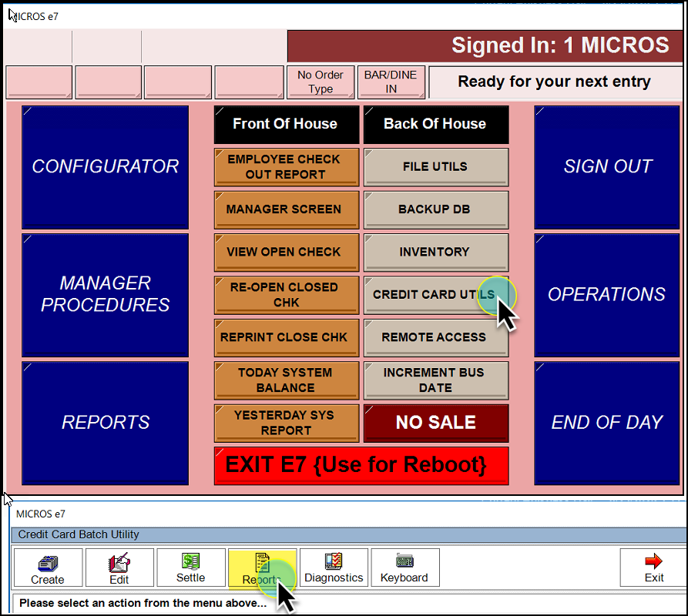Open MANAGER PROCEDURES

(x=106, y=294)
